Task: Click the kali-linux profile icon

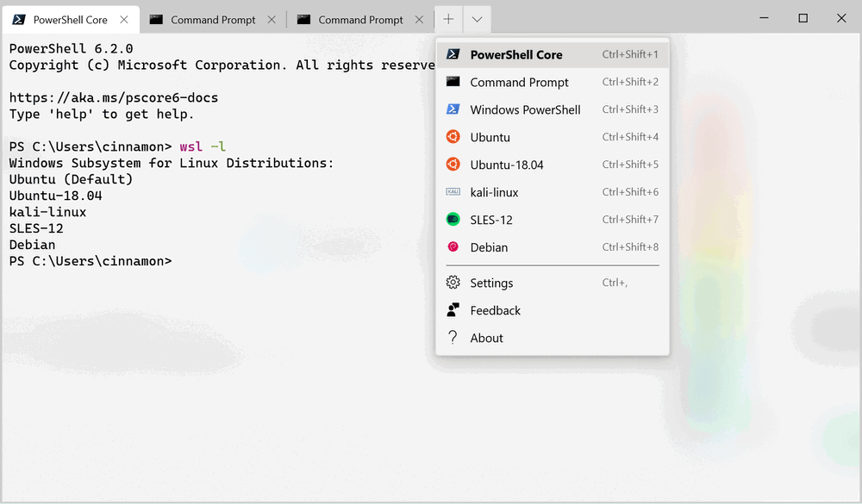Action: click(x=453, y=192)
